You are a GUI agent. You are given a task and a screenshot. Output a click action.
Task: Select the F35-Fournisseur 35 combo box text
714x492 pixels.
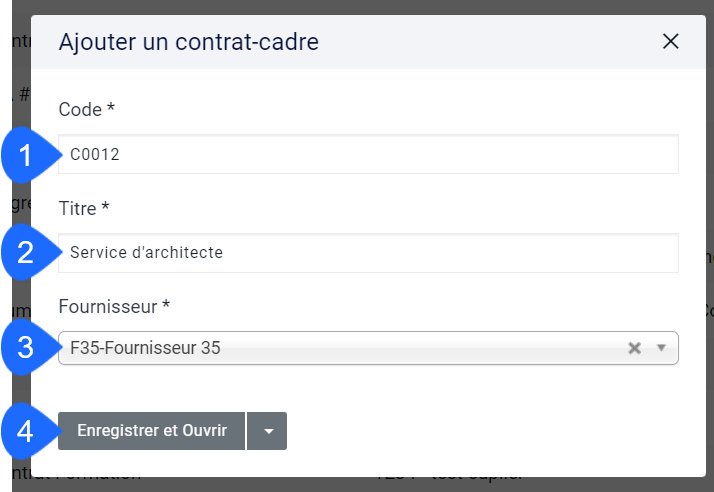(x=145, y=348)
